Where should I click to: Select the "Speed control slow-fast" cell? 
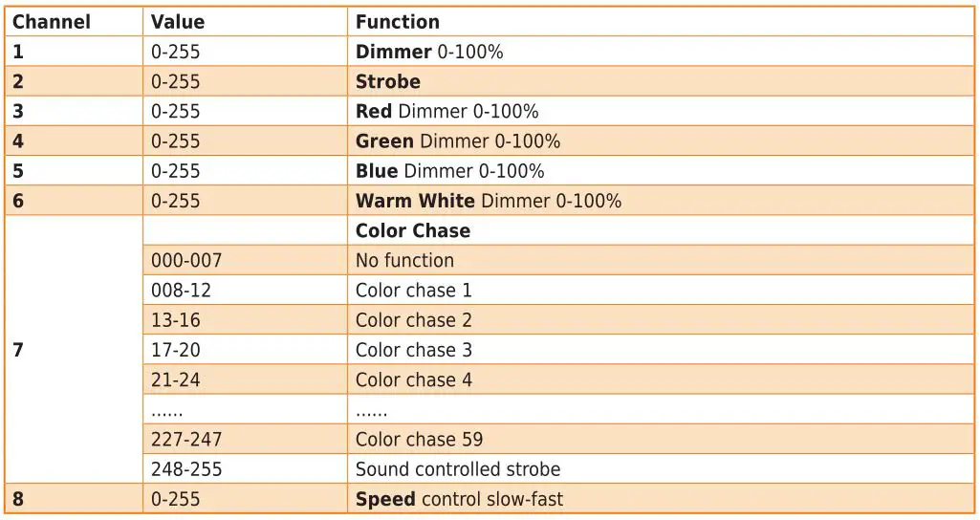pos(459,499)
